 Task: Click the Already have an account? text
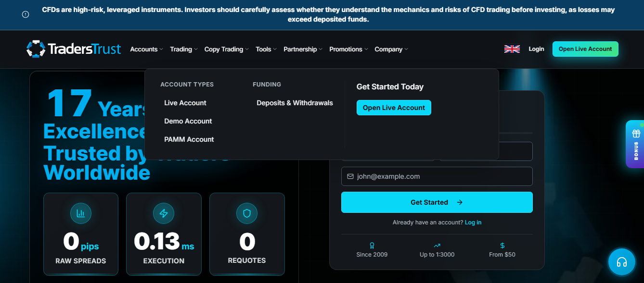click(x=428, y=222)
